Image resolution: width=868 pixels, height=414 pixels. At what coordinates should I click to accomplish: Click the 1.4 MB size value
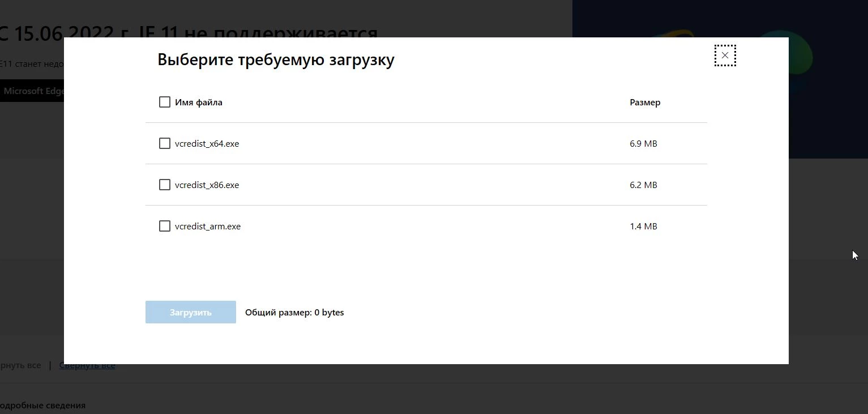(x=643, y=227)
